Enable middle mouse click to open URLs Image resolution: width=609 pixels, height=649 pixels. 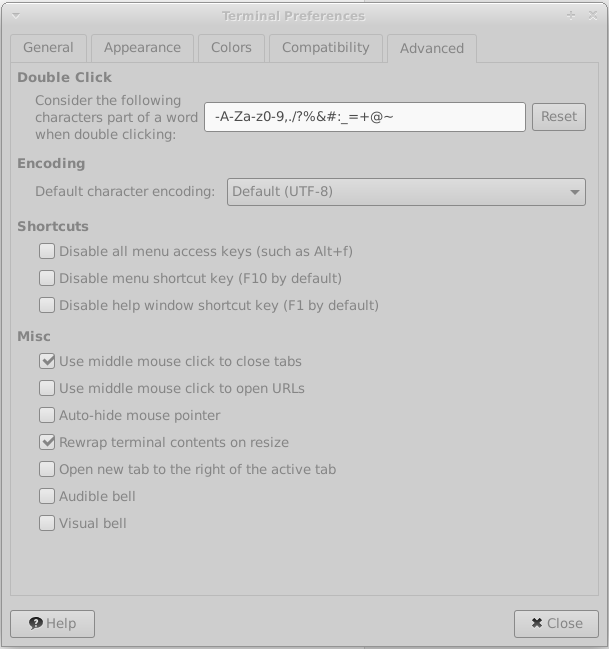tap(47, 389)
